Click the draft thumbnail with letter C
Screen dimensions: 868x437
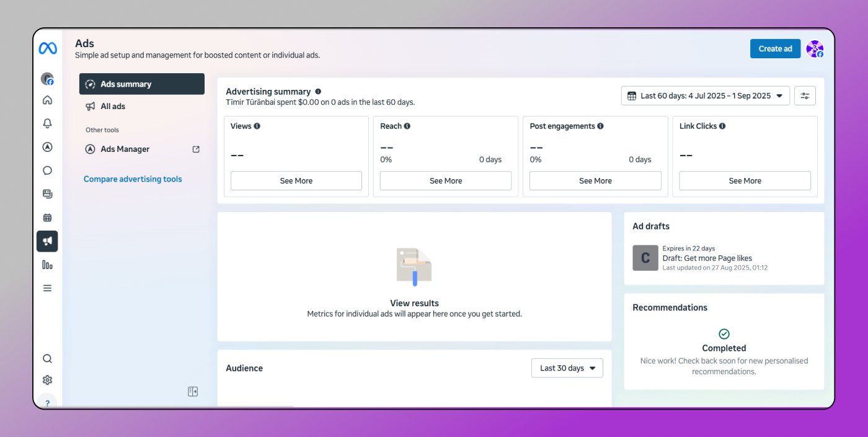pyautogui.click(x=645, y=258)
